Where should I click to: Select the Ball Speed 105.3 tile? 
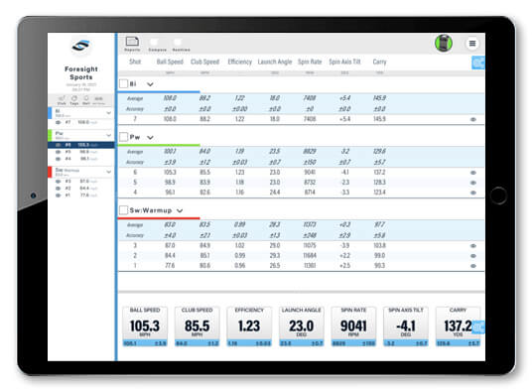click(145, 327)
